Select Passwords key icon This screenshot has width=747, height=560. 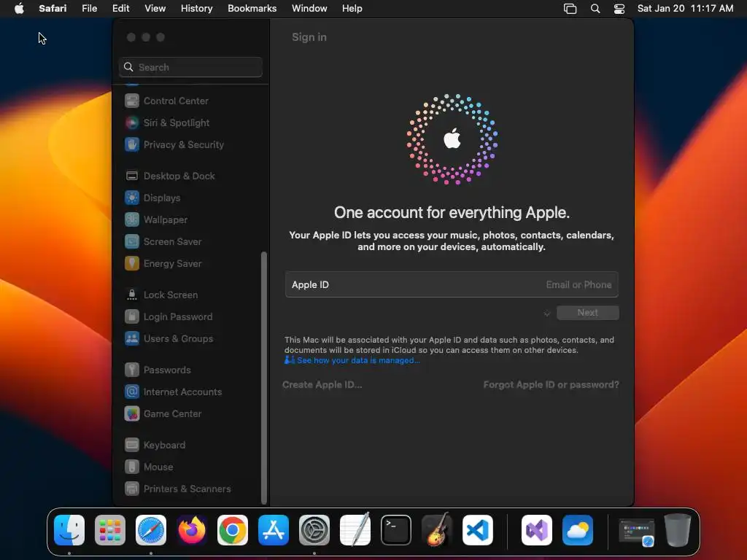click(x=132, y=370)
